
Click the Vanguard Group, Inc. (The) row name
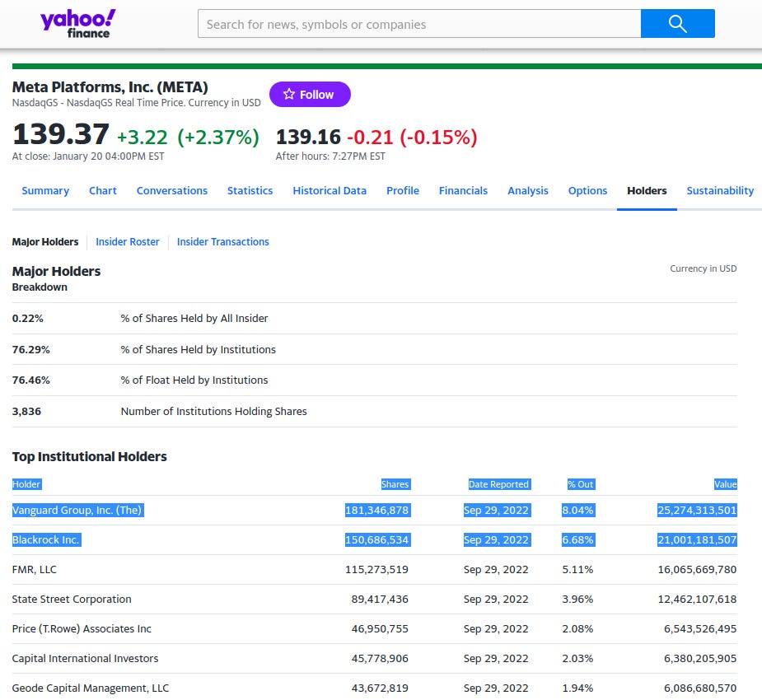tap(77, 510)
